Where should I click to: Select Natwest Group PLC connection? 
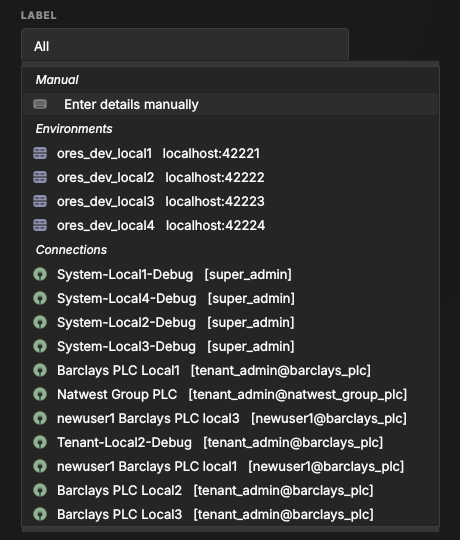click(231, 395)
